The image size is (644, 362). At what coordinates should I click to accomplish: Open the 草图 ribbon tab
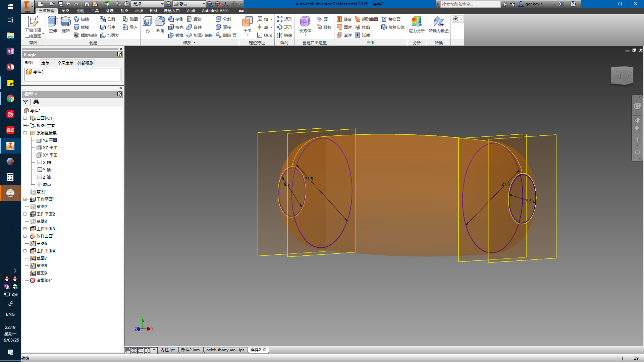click(65, 11)
